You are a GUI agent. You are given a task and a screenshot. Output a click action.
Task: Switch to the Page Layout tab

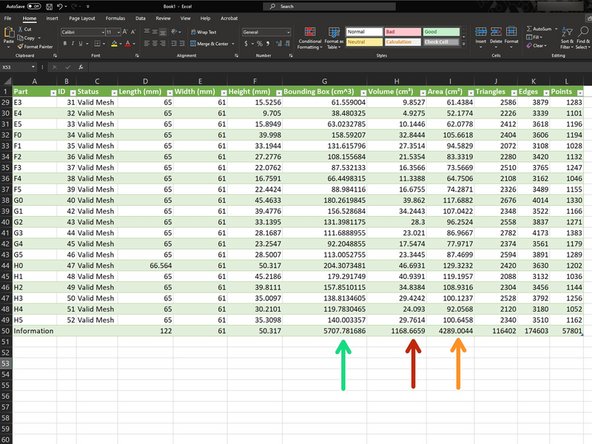click(x=82, y=18)
